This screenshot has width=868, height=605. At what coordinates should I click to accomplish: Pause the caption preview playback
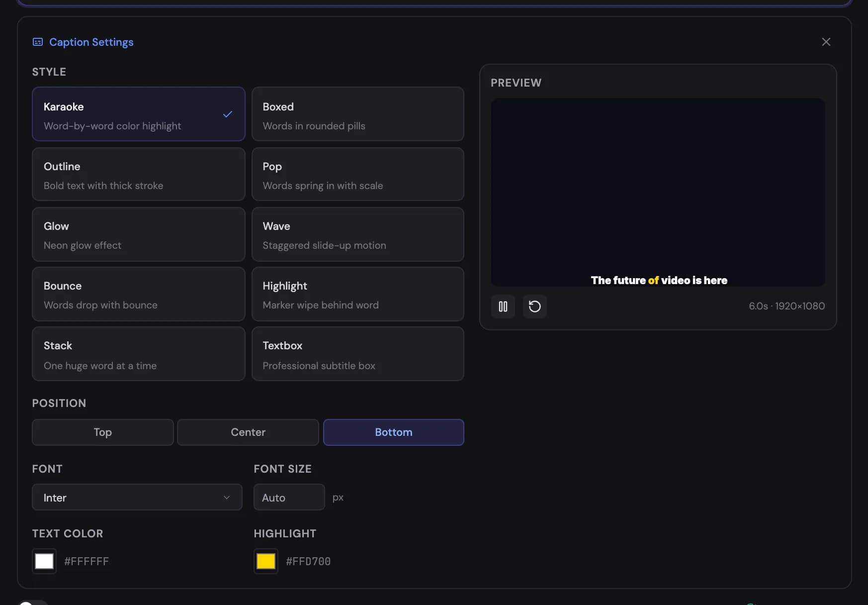(503, 306)
